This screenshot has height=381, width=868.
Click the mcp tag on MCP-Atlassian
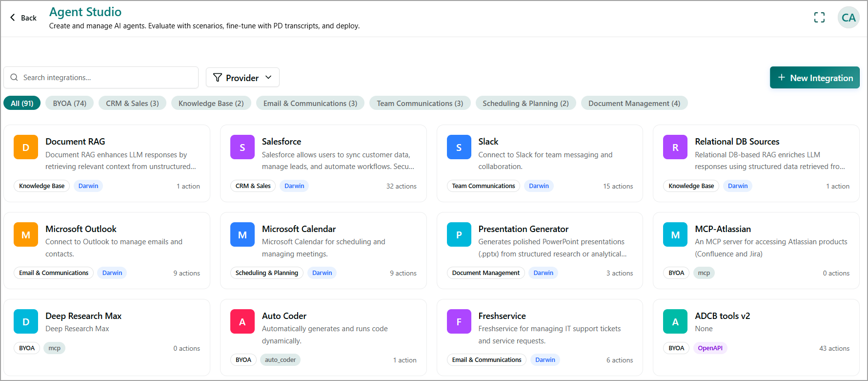704,273
